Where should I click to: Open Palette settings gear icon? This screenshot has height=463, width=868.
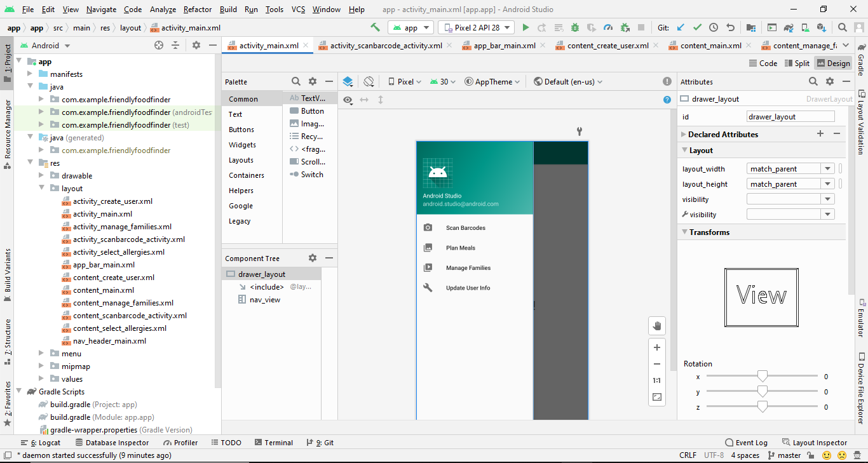pyautogui.click(x=313, y=81)
